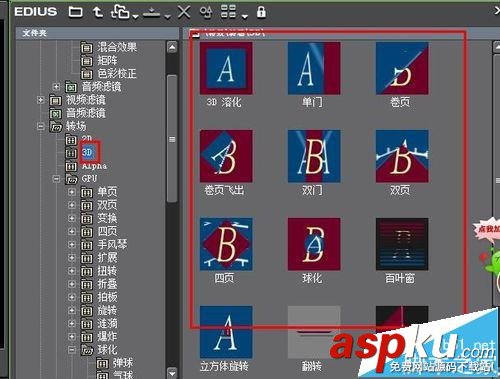Click the go up one level arrow icon
The height and width of the screenshot is (379, 500).
pos(98,12)
